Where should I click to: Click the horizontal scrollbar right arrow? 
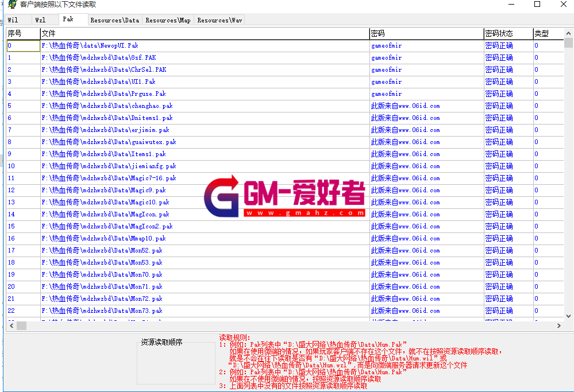[559, 325]
